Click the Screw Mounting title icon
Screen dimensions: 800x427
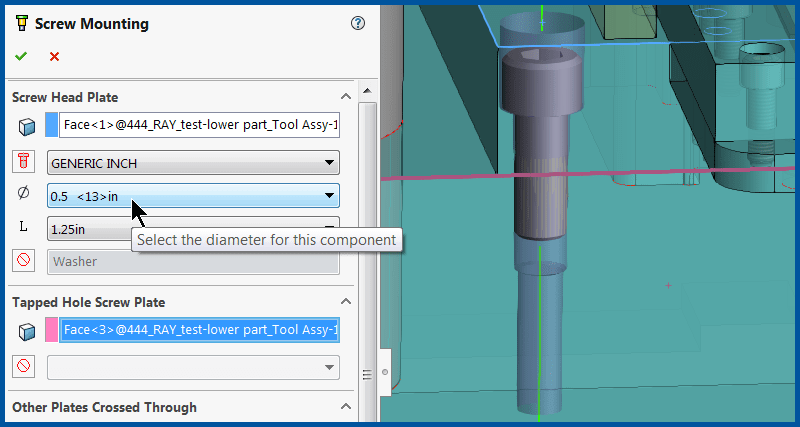20,24
